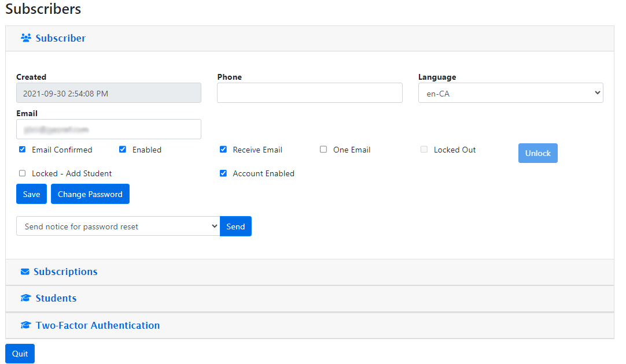Check the Locked - Add Student box
This screenshot has width=626, height=364.
coord(22,173)
